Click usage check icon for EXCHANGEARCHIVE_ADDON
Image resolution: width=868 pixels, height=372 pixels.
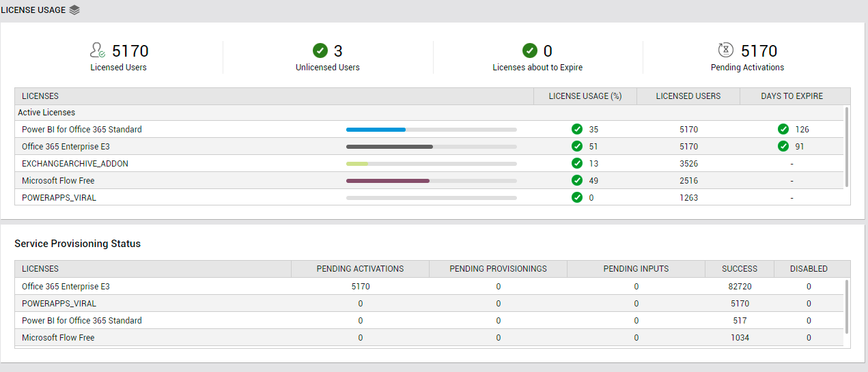pyautogui.click(x=577, y=163)
